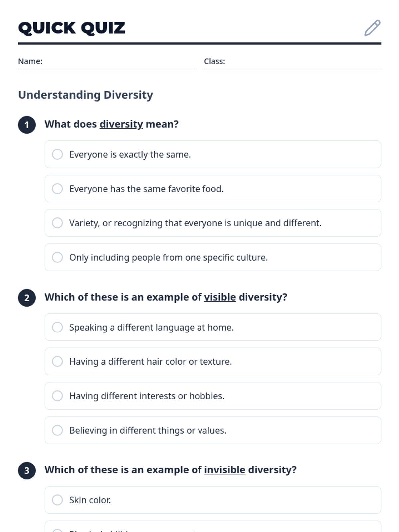Click the question 1 number badge

click(x=27, y=125)
